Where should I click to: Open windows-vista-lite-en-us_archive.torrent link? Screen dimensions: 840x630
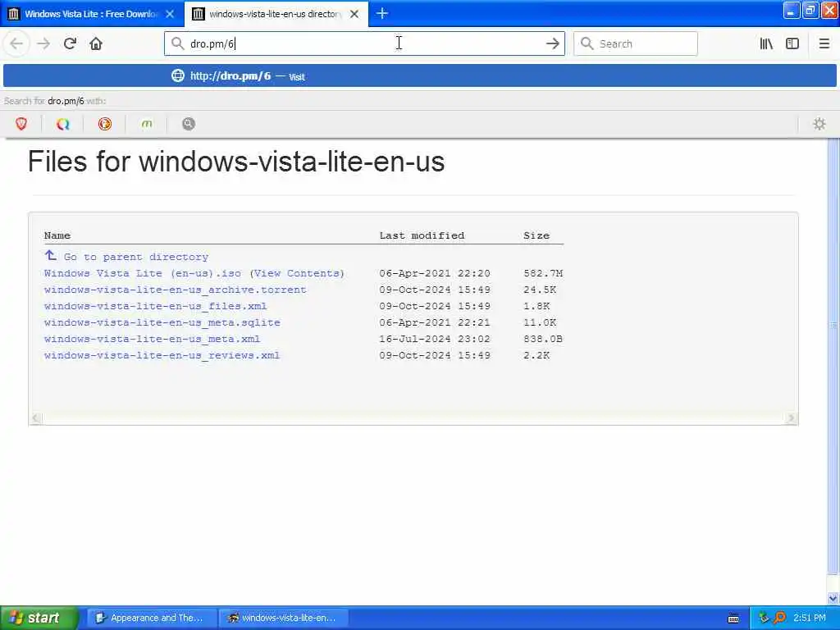pos(176,290)
